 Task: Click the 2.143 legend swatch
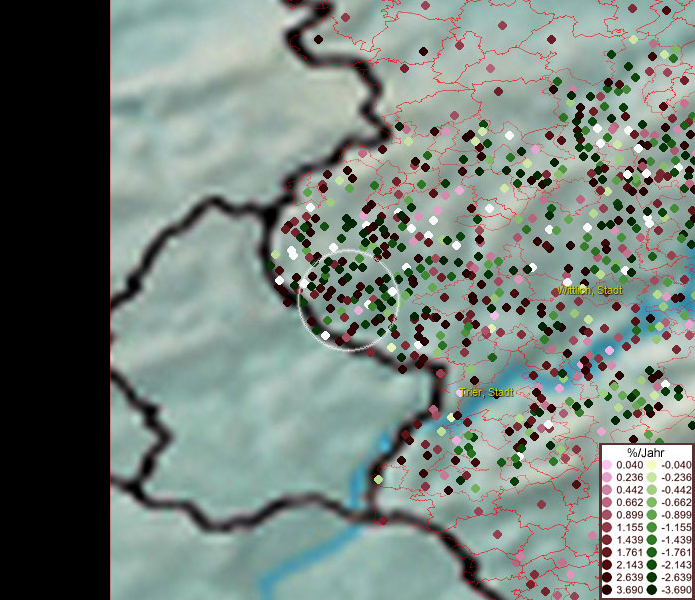click(x=607, y=565)
